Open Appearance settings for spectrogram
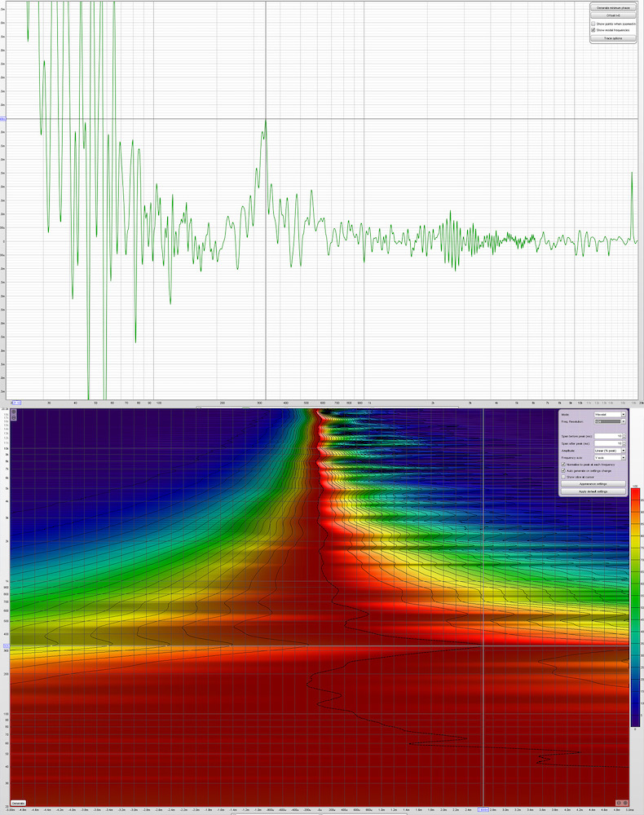This screenshot has width=644, height=815. 593,484
